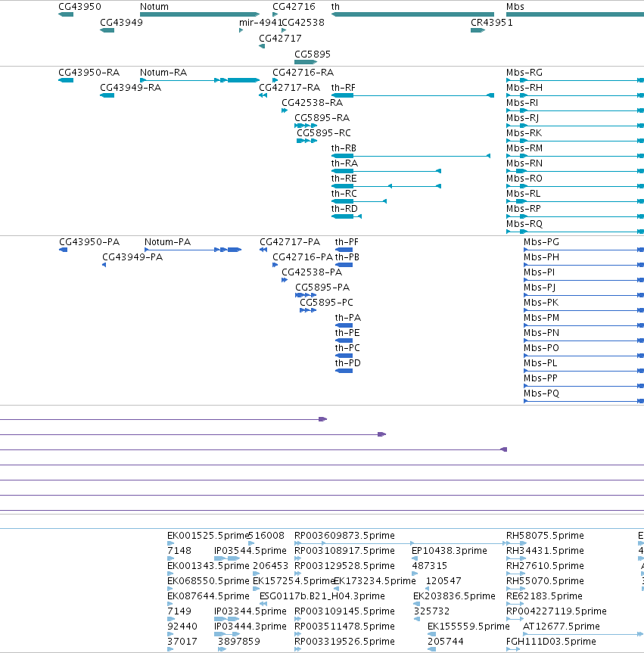644x653 pixels.
Task: Select the Mbs-PM protein label
Action: [541, 318]
